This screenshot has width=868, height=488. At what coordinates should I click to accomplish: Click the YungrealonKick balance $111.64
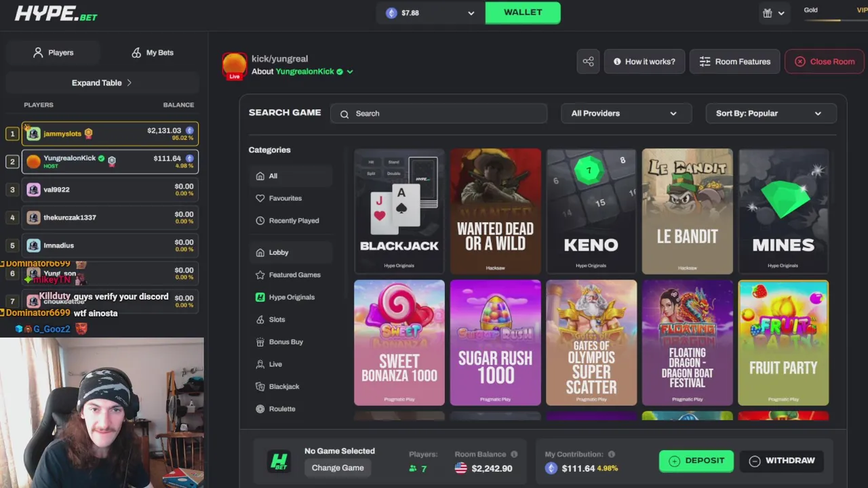(x=167, y=159)
